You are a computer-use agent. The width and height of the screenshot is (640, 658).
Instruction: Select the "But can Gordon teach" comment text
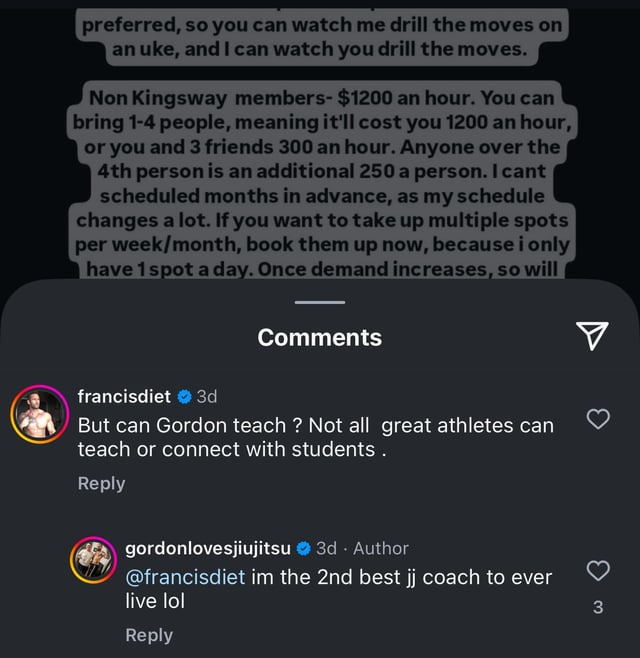tap(315, 437)
